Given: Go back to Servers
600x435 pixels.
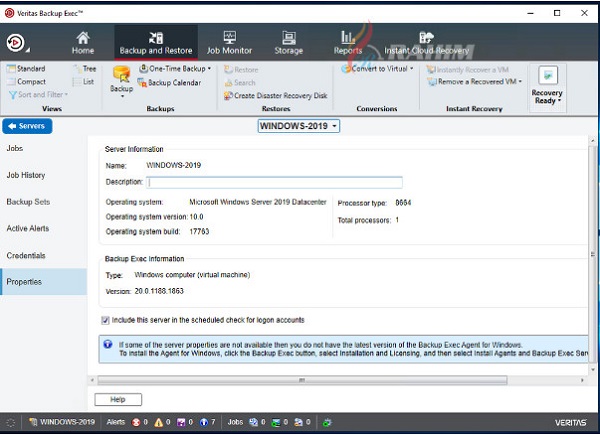Looking at the screenshot, I should [27, 126].
